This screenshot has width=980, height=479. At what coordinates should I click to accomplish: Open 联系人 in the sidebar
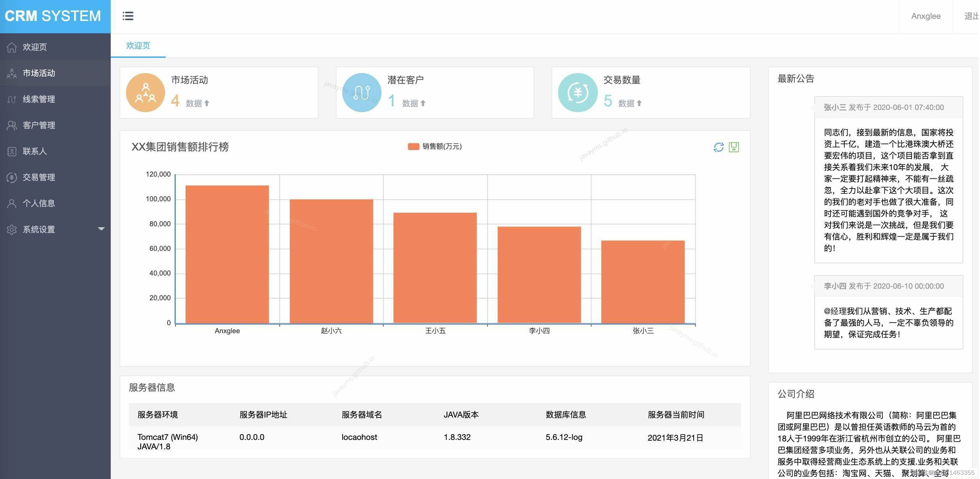tap(35, 152)
